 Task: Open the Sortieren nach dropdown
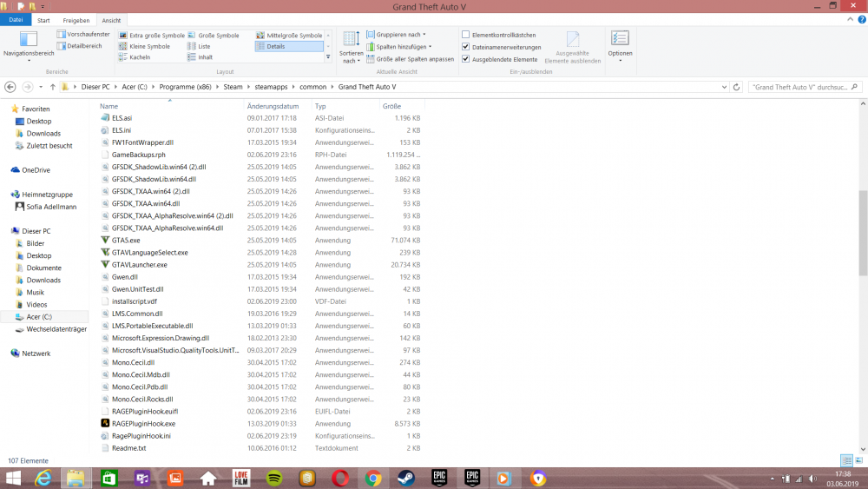click(x=351, y=47)
